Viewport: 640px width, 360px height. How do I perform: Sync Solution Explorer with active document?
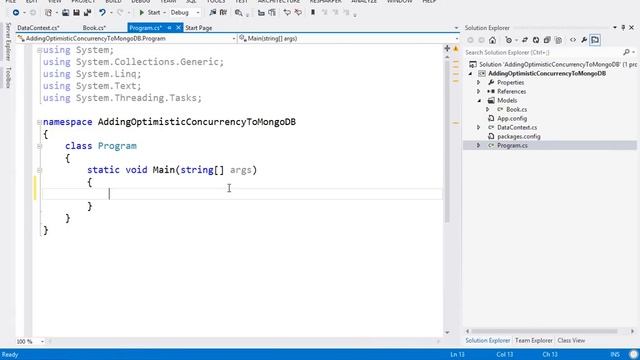(x=525, y=40)
